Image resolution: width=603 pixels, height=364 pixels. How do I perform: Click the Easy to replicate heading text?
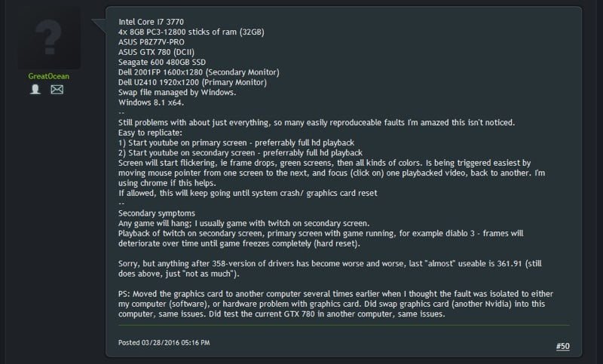click(x=148, y=133)
